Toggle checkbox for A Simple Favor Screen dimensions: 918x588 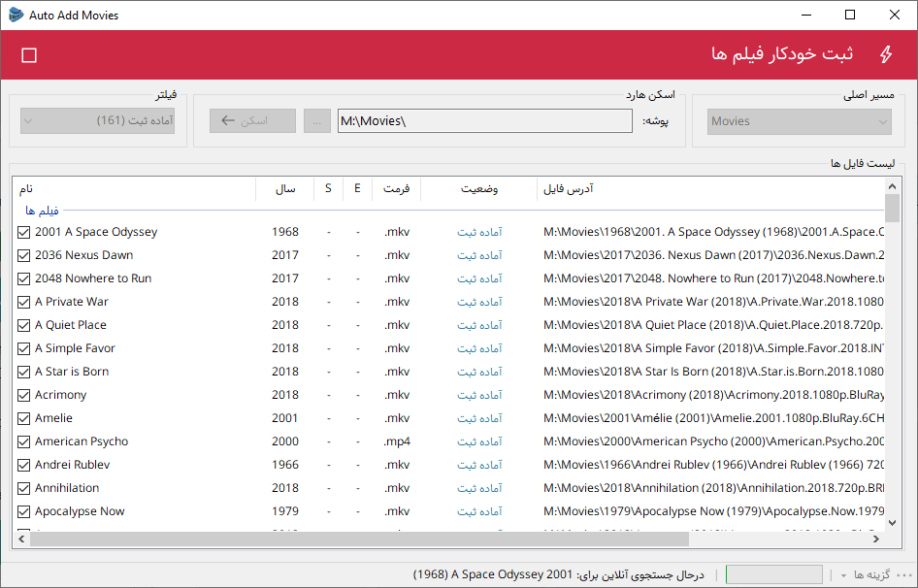(23, 349)
